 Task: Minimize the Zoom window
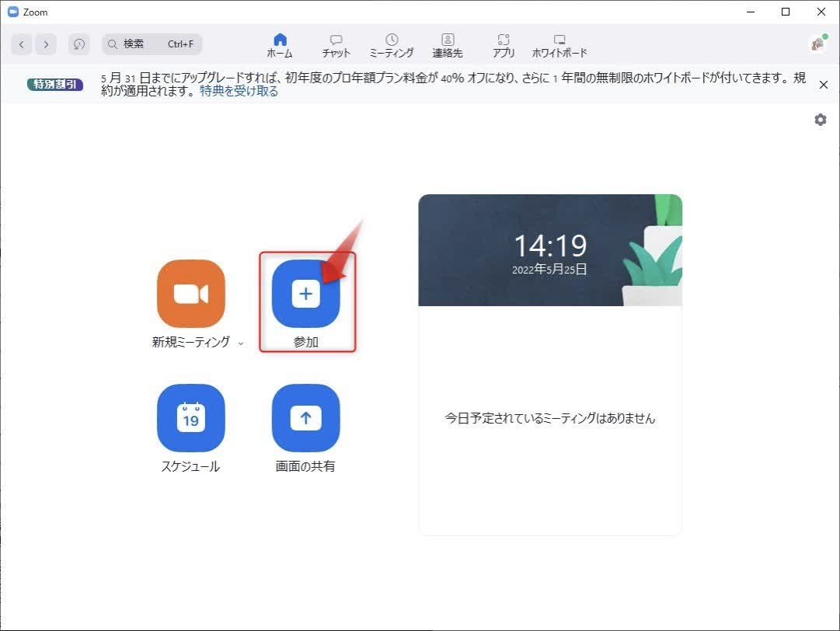pos(751,12)
